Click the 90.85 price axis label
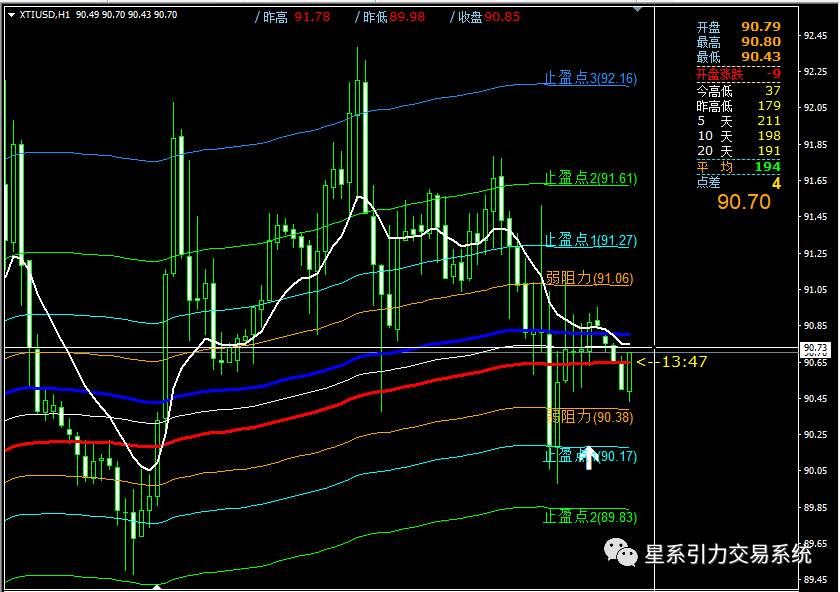This screenshot has height=592, width=840. [x=815, y=325]
